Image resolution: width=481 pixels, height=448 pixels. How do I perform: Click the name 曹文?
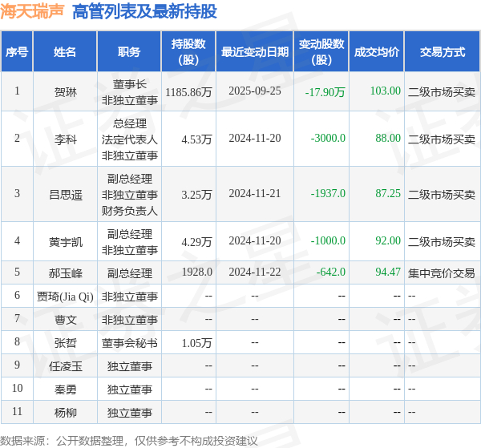[x=66, y=320]
